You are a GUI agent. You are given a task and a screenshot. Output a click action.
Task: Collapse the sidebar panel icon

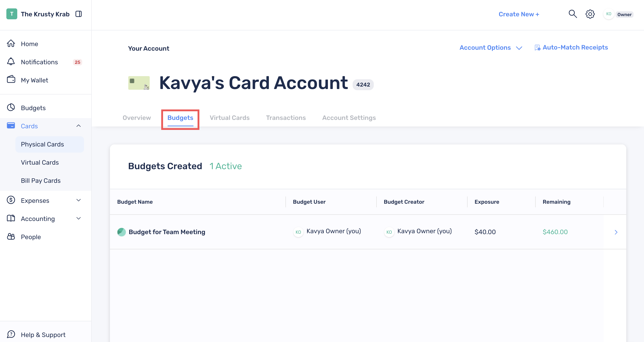(79, 14)
